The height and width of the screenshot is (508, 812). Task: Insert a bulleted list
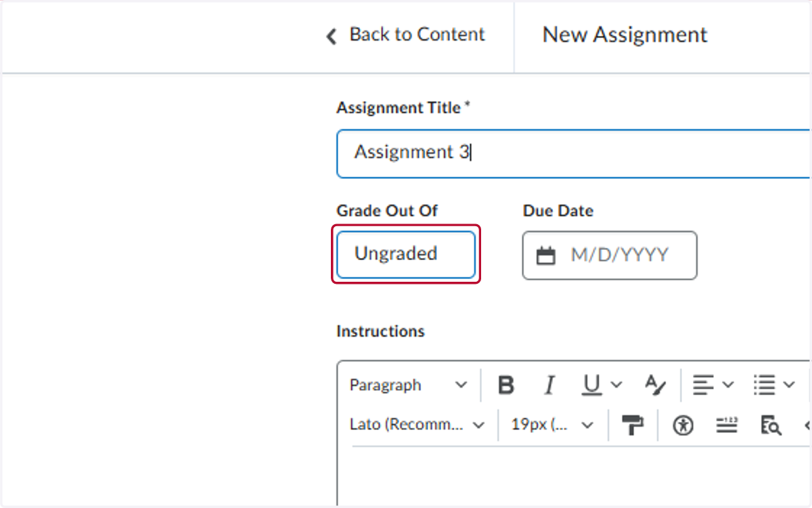click(x=765, y=385)
